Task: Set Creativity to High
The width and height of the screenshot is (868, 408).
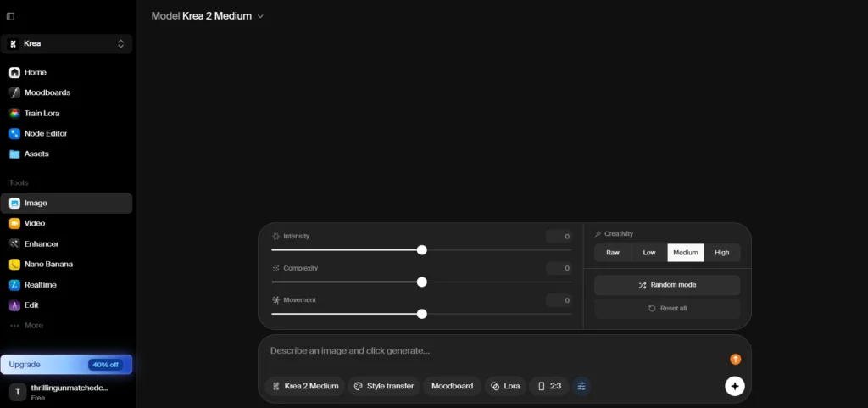Action: (x=722, y=253)
